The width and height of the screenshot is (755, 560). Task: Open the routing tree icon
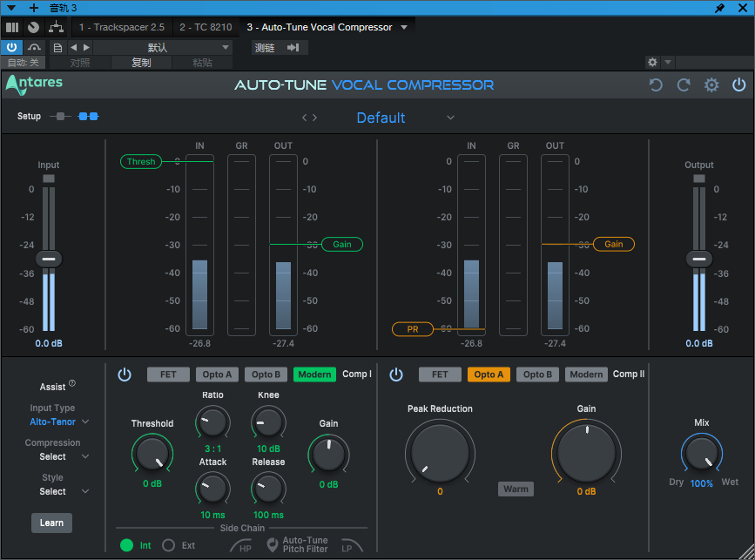point(56,28)
